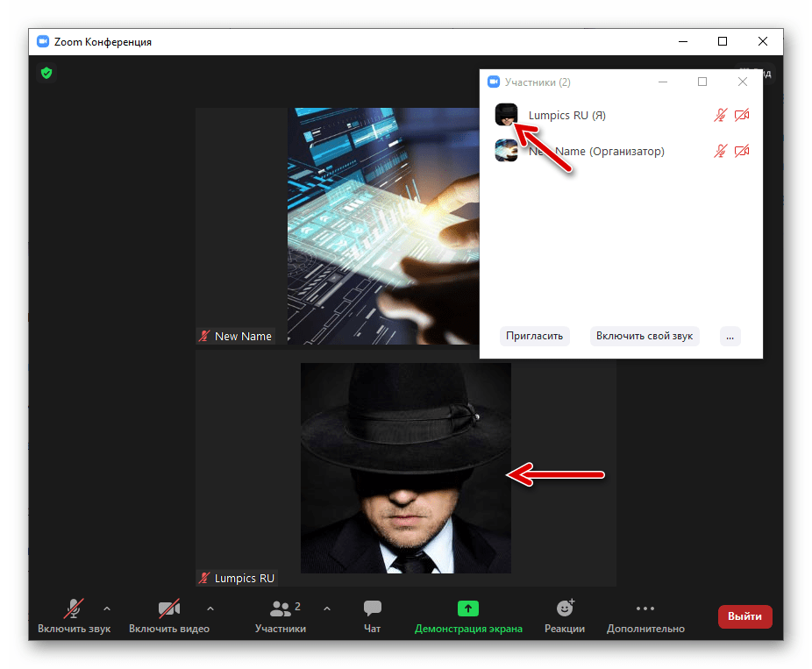This screenshot has width=812, height=669.
Task: Click Zoom logo in participants window title
Action: (494, 82)
